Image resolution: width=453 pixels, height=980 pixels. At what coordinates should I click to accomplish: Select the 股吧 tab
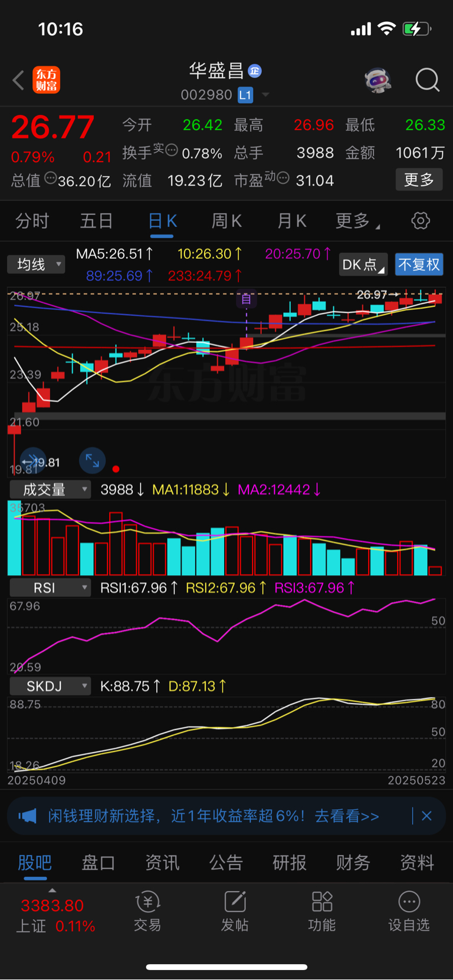(35, 863)
